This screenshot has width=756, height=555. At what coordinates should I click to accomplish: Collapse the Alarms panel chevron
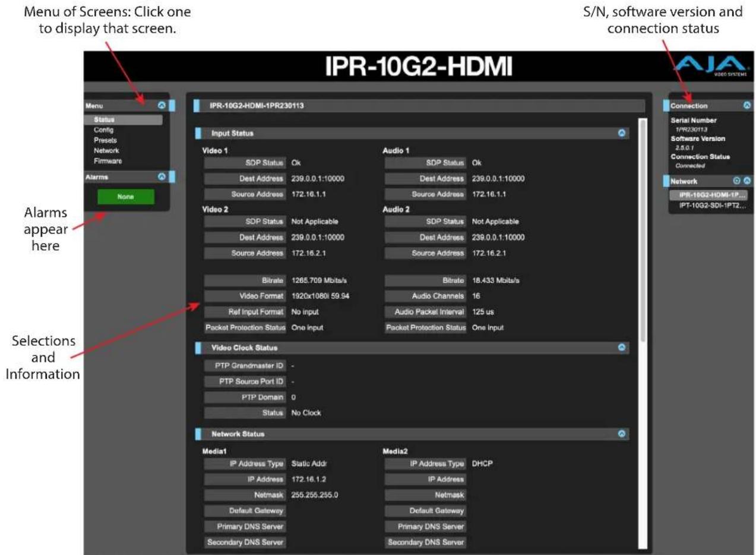click(162, 176)
